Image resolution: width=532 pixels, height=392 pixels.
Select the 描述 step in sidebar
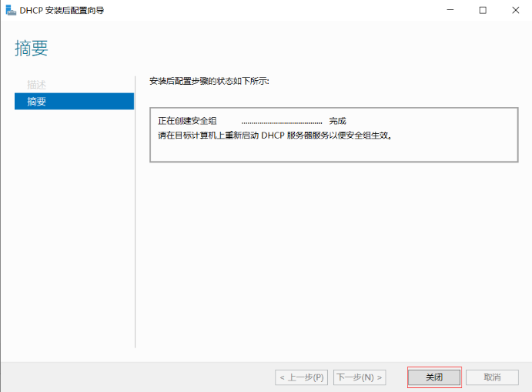(37, 85)
